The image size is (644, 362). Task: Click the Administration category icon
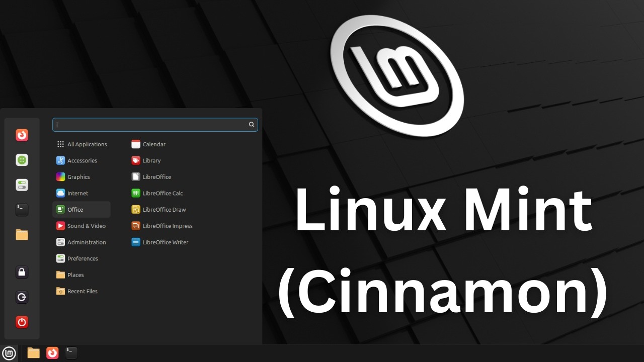coord(60,242)
